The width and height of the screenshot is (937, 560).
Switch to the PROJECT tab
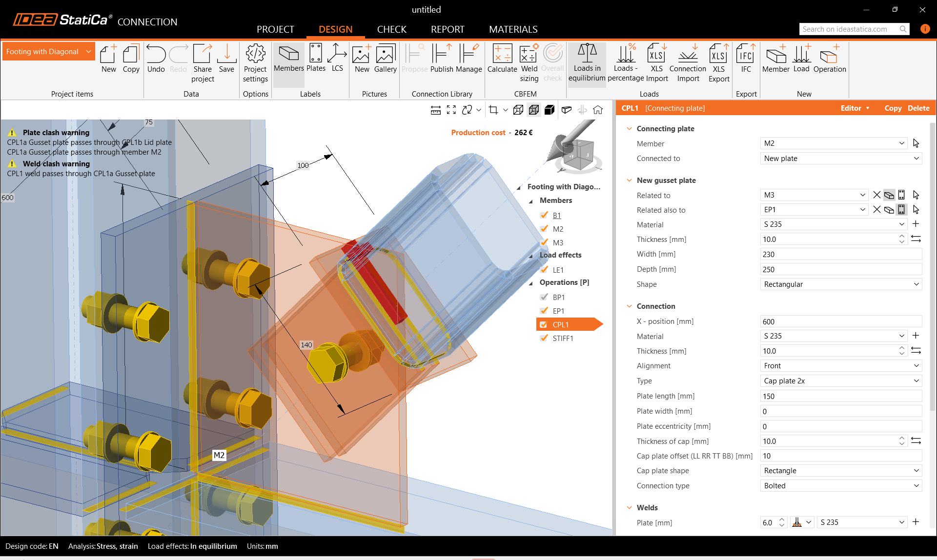click(275, 29)
